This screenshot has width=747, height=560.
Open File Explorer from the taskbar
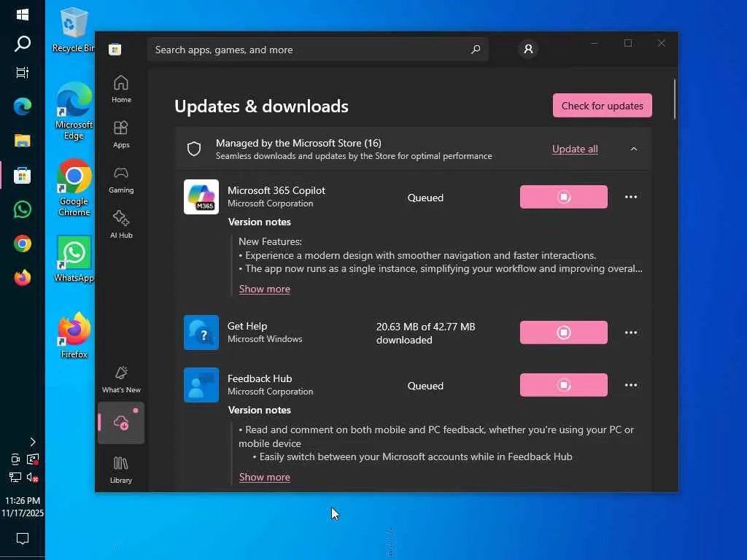[x=23, y=141]
